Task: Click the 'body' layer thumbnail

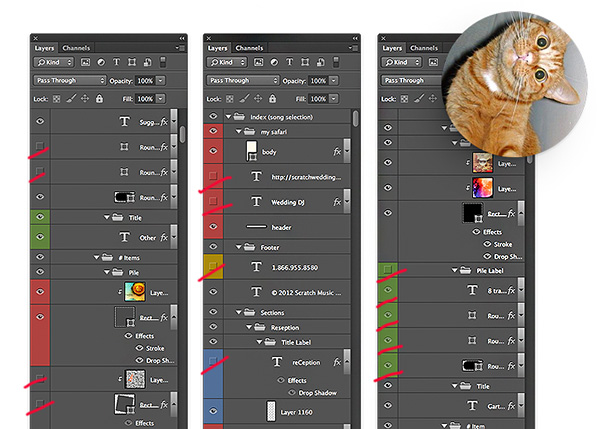Action: point(252,152)
